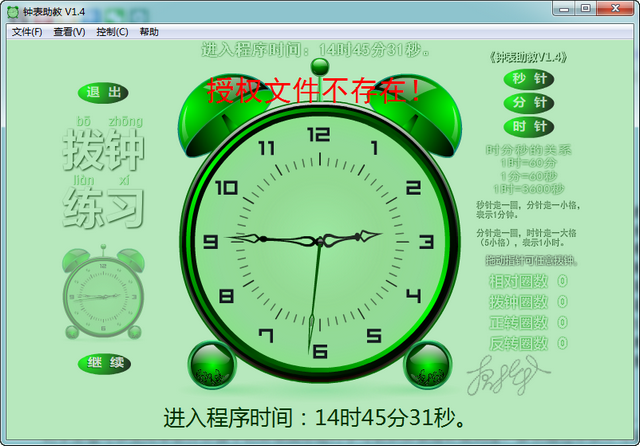Click the right green clock foot ball
Viewport: 640px width, 446px height.
(428, 366)
